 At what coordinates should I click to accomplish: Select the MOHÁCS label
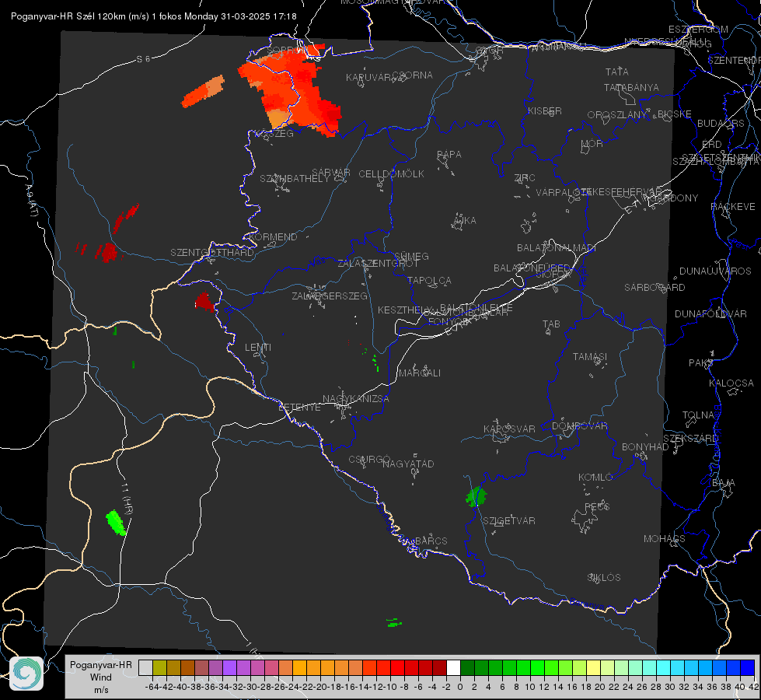[665, 539]
